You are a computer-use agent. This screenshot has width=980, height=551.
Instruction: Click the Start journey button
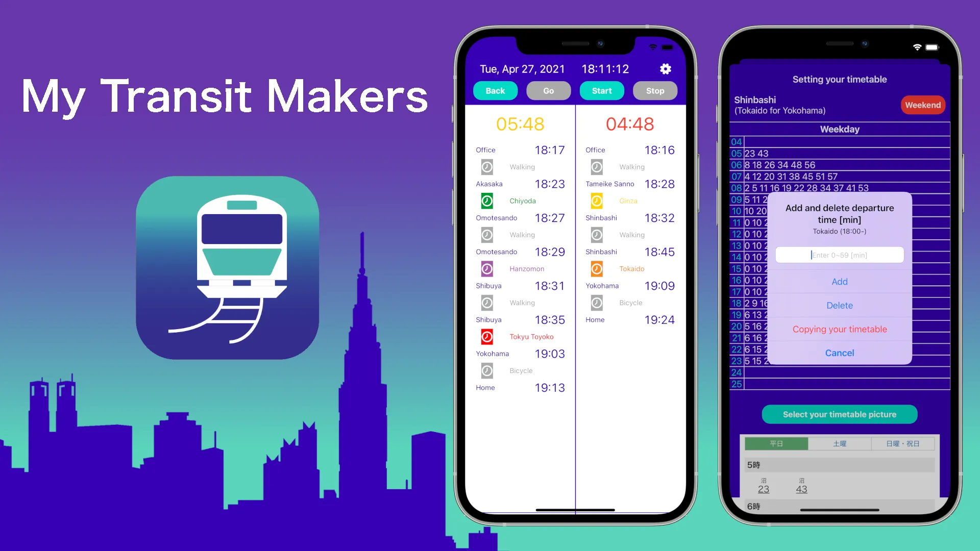point(601,90)
